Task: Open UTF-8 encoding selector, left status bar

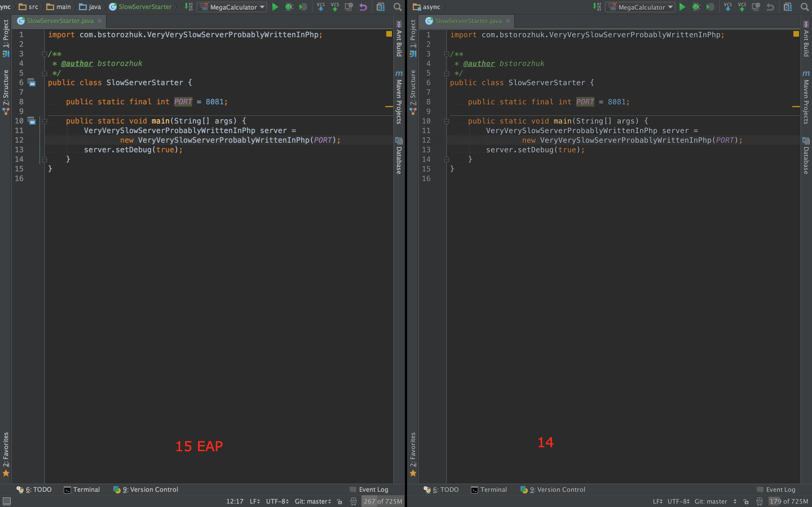Action: pos(277,501)
